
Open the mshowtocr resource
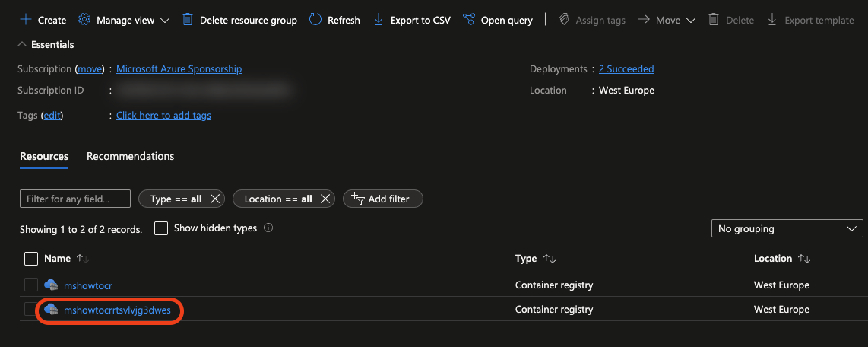coord(88,285)
